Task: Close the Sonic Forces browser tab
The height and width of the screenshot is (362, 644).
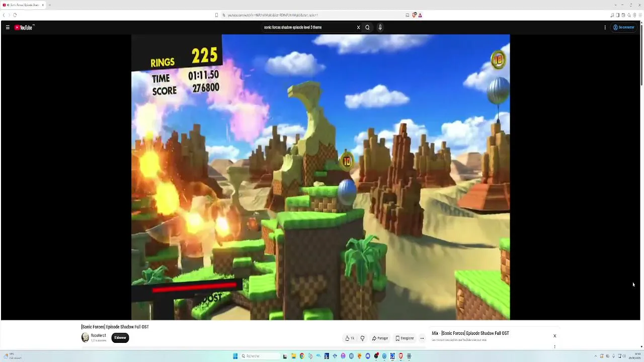Action: tap(43, 5)
